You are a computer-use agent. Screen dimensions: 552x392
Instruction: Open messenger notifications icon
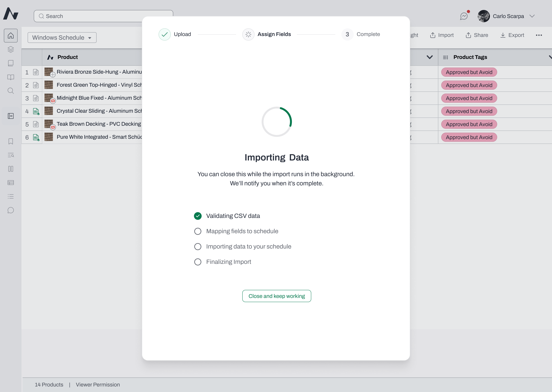(x=464, y=16)
